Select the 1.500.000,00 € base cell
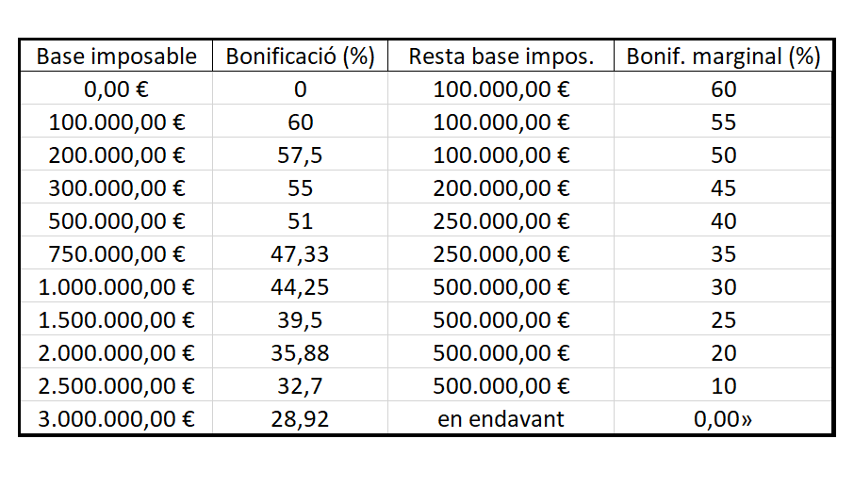 tap(116, 319)
